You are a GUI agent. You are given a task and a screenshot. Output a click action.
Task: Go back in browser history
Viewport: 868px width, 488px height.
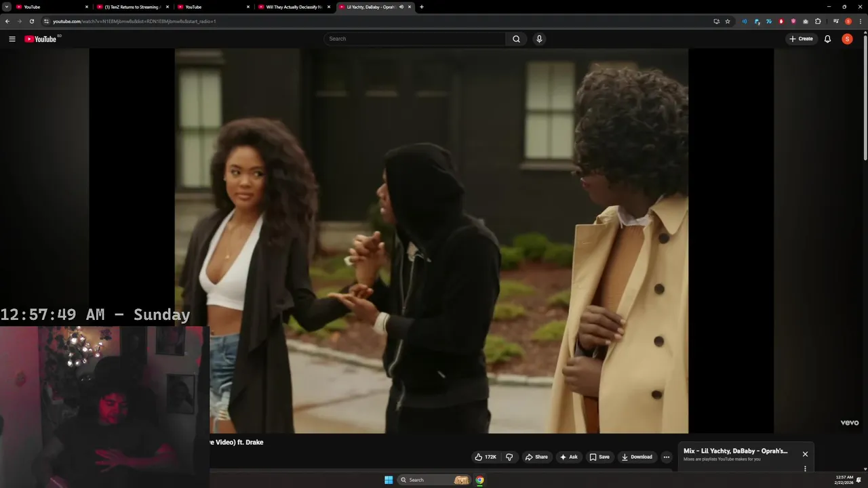[7, 21]
